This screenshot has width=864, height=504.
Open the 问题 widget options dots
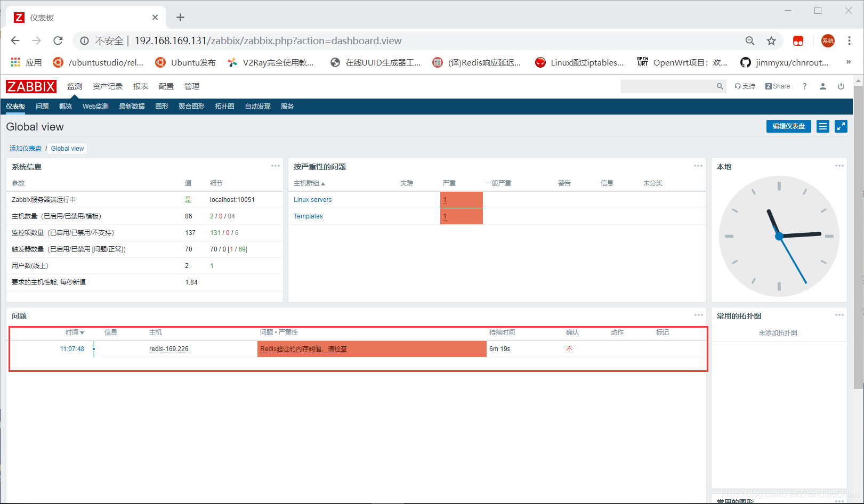699,315
